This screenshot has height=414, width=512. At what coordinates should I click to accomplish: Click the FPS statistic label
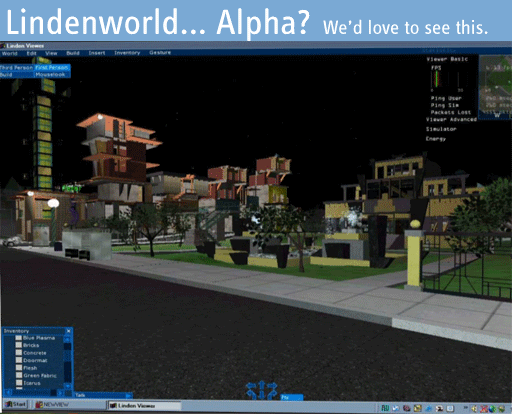point(436,68)
